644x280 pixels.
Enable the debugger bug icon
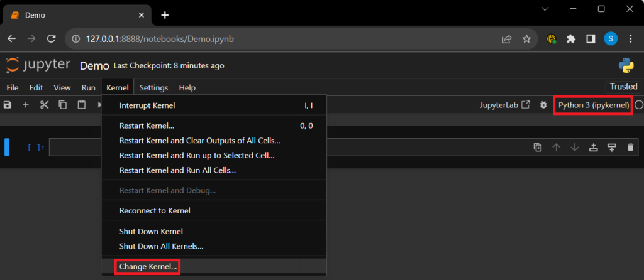tap(543, 105)
